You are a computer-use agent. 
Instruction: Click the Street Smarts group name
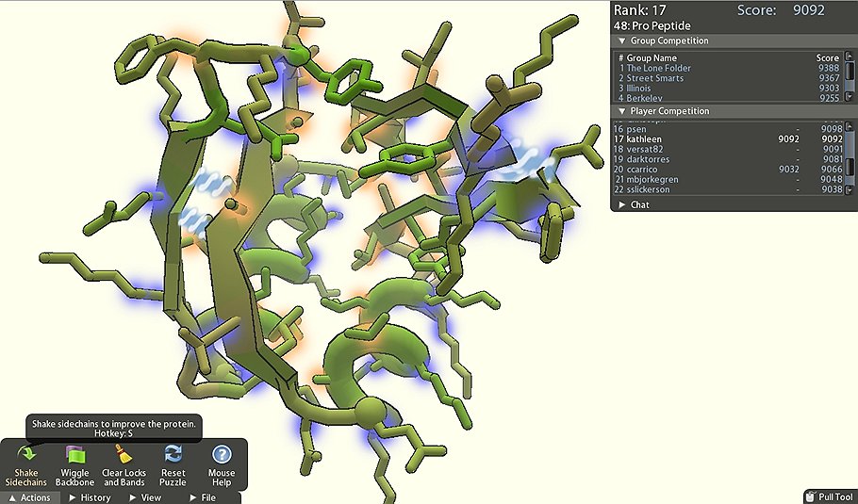click(654, 78)
